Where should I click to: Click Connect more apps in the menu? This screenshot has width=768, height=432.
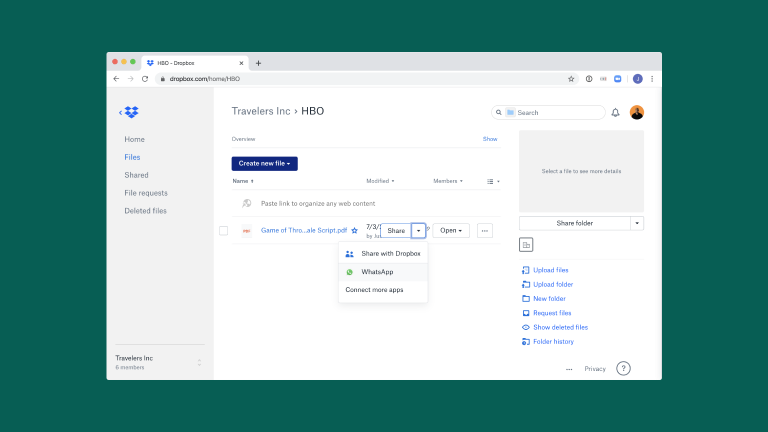pos(374,290)
